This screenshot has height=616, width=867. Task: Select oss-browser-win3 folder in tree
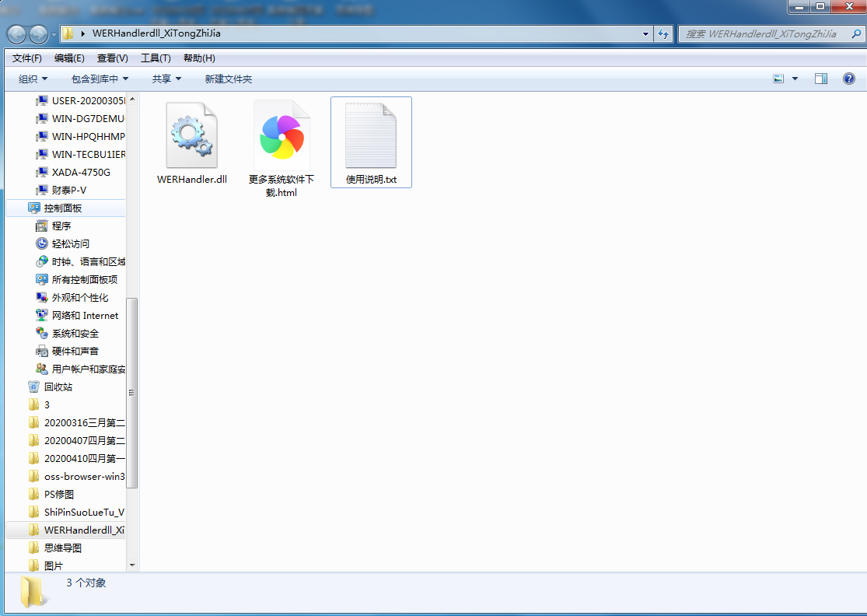76,477
